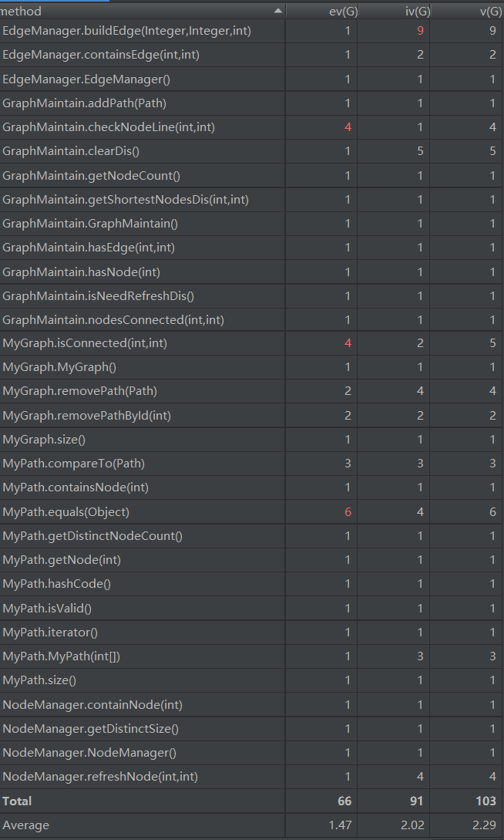Click the Average iv(G) value 2.02
The width and height of the screenshot is (504, 840).
(412, 825)
